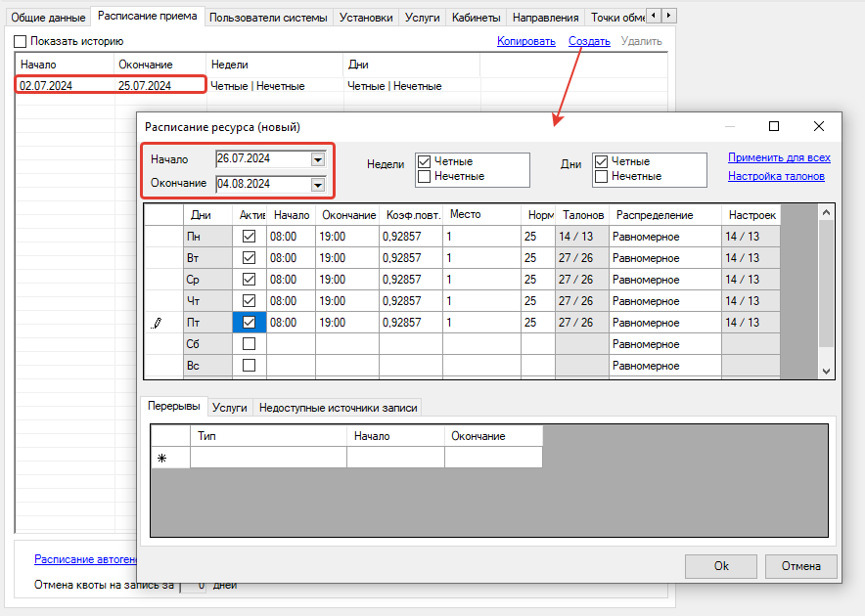Click the pencil edit marker on Пт row

[157, 324]
